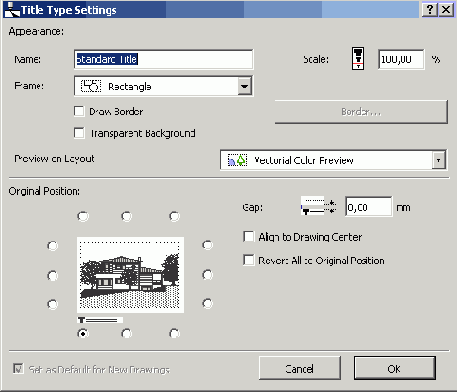Close the Title Type Settings dialog
The width and height of the screenshot is (457, 392).
(446, 9)
